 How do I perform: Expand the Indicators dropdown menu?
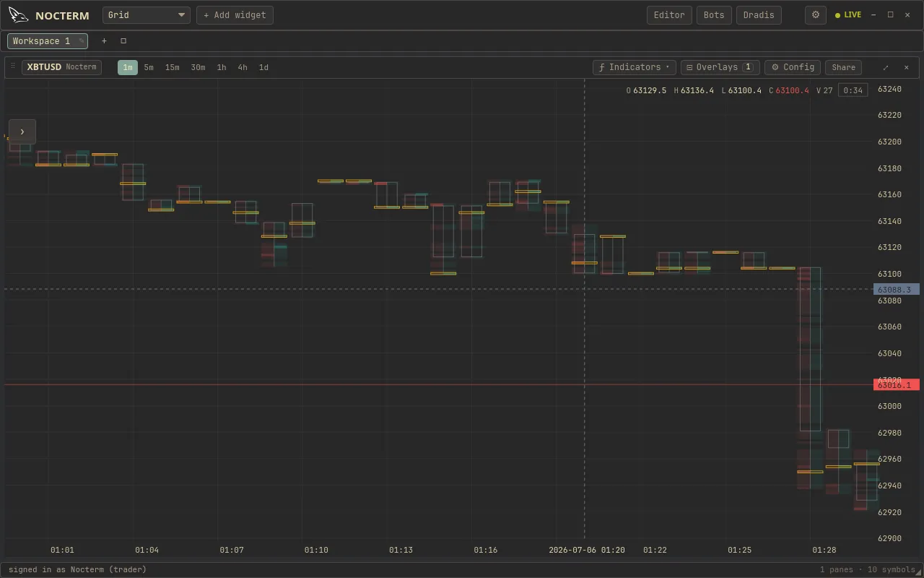pos(635,67)
